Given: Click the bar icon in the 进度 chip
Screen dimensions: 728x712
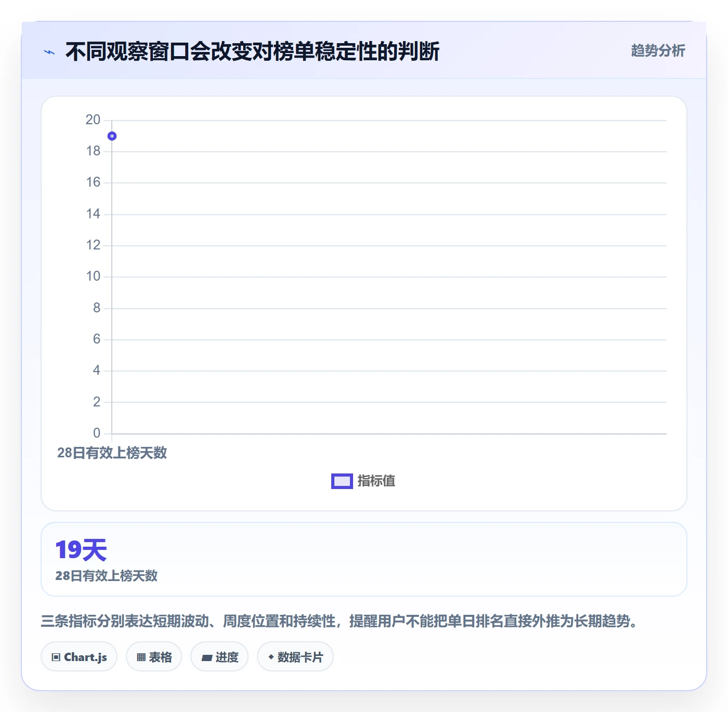Looking at the screenshot, I should [x=206, y=658].
